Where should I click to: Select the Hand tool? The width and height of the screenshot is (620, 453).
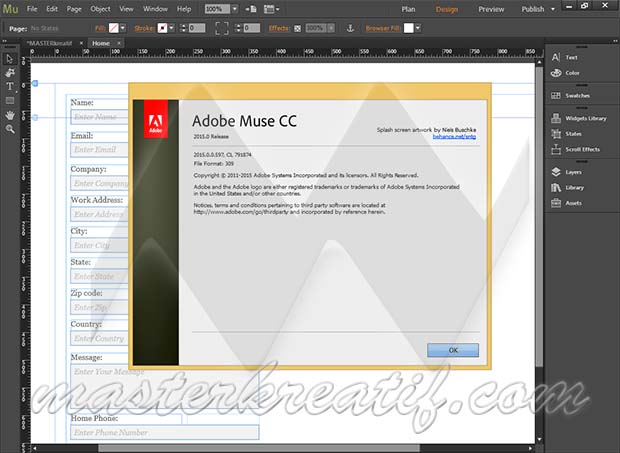[9, 115]
